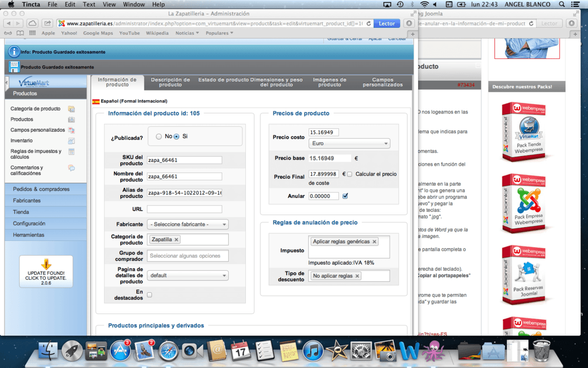Click the Wi-Fi status icon
Image resolution: width=588 pixels, height=368 pixels.
point(424,4)
